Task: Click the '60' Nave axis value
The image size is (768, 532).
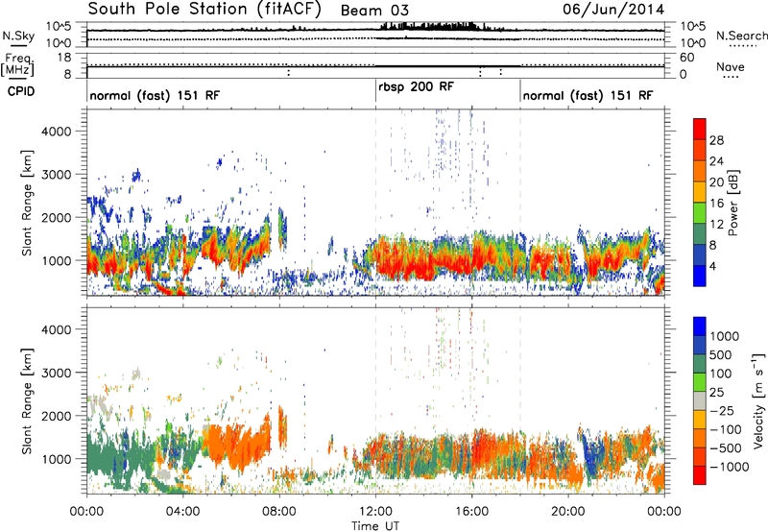Action: pos(687,58)
